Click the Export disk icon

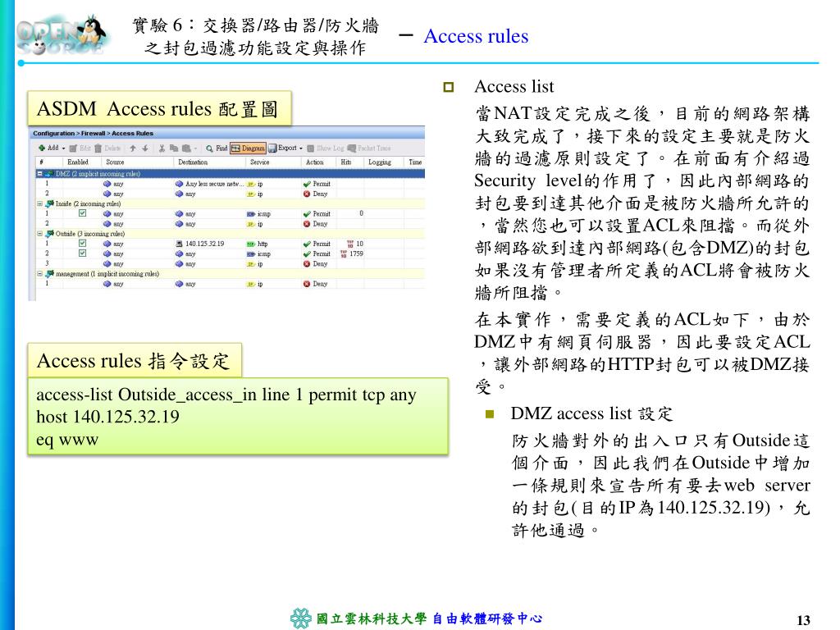[x=272, y=148]
